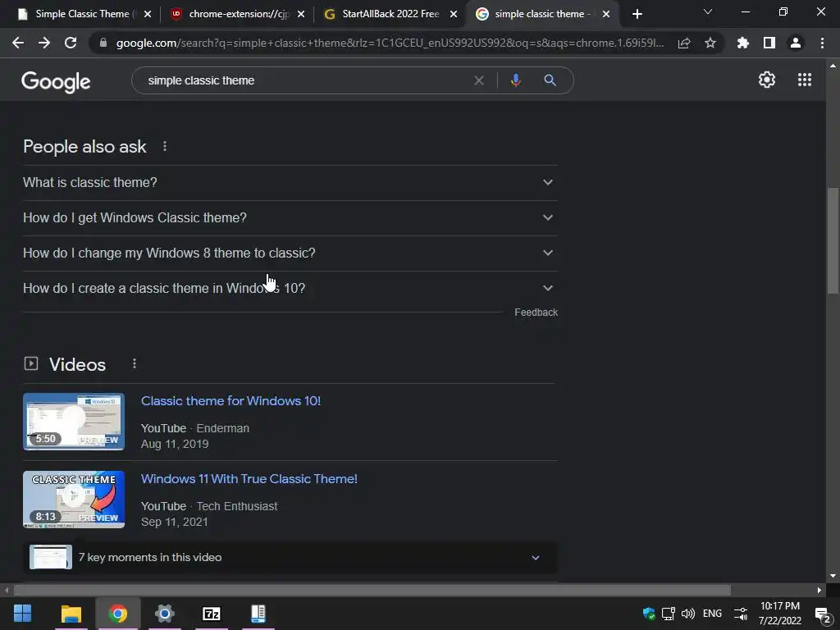
Task: Open volume control in system tray
Action: 688,614
